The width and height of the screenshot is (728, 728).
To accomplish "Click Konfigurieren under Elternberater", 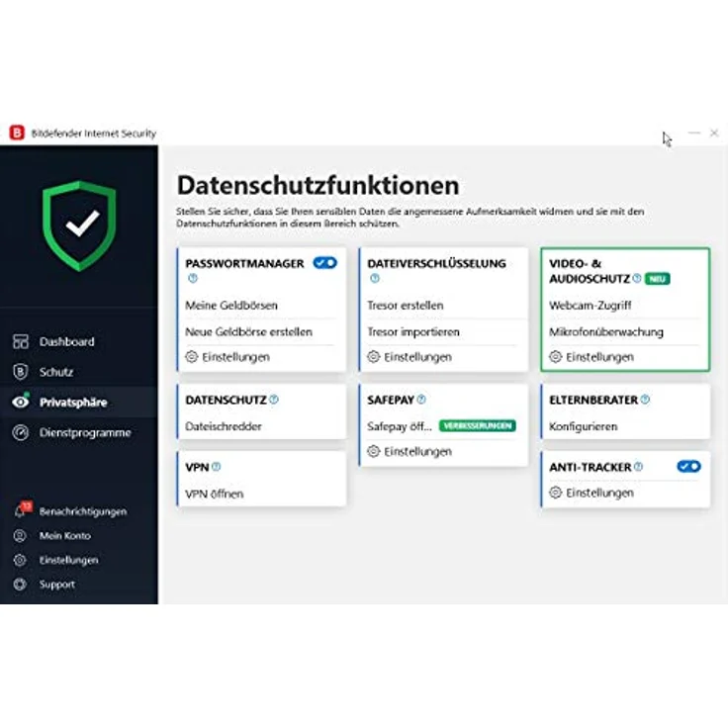I will point(584,426).
